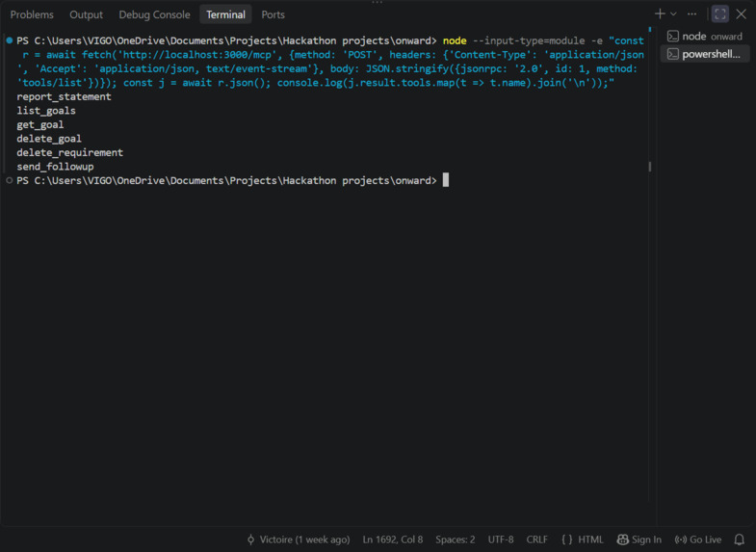Image resolution: width=756 pixels, height=552 pixels.
Task: Click the localhost:3000/mcp URL text
Action: tap(198, 55)
